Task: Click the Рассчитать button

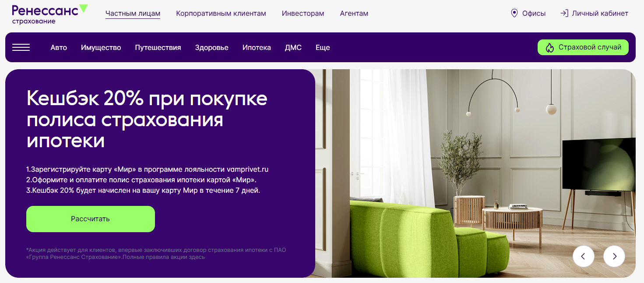Action: [x=90, y=219]
